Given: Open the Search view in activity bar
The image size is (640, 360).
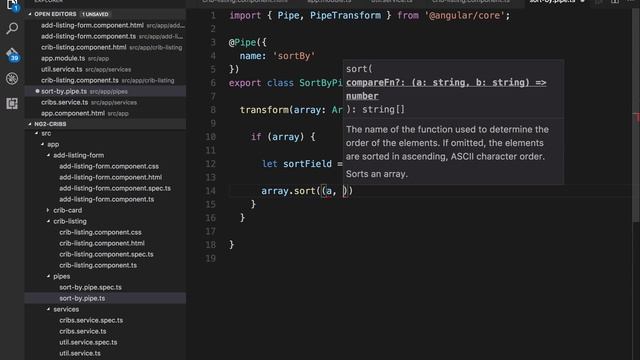Looking at the screenshot, I should [x=12, y=29].
